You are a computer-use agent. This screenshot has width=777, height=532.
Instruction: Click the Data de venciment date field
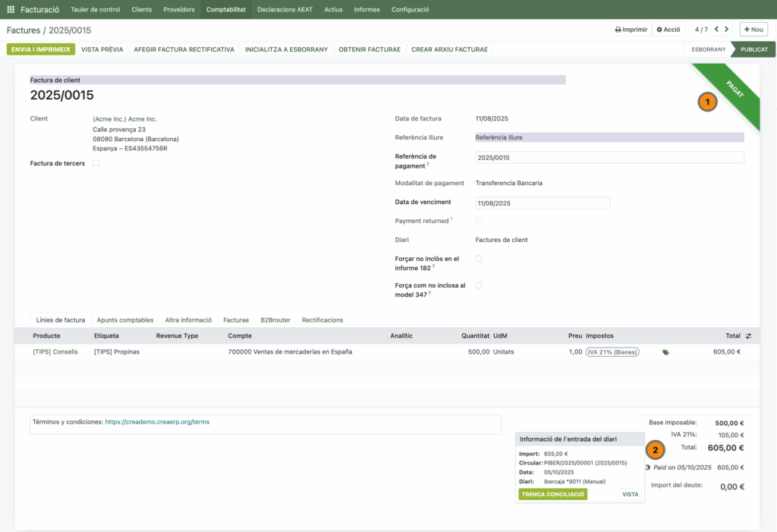point(542,203)
